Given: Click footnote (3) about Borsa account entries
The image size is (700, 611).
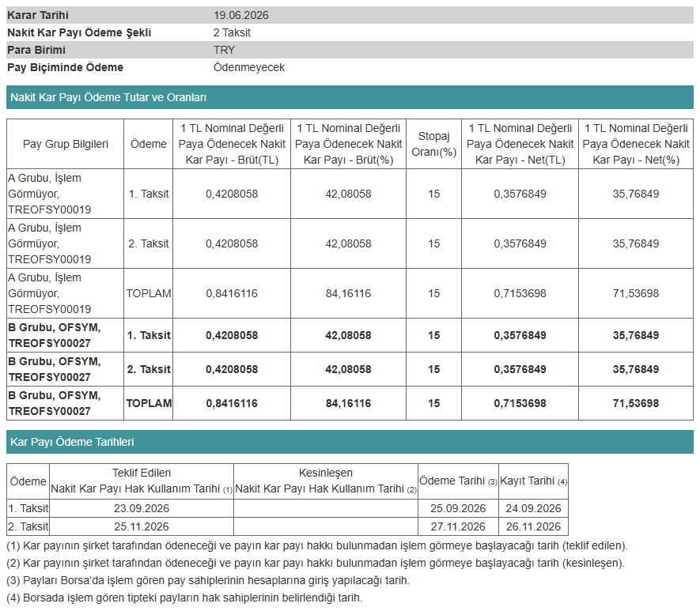Looking at the screenshot, I should click(x=208, y=581).
